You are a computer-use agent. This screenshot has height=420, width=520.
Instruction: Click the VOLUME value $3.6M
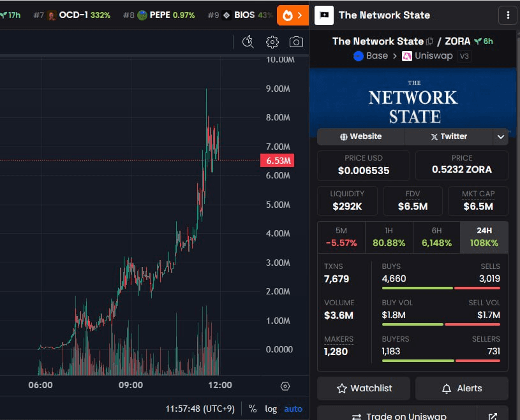pyautogui.click(x=339, y=315)
